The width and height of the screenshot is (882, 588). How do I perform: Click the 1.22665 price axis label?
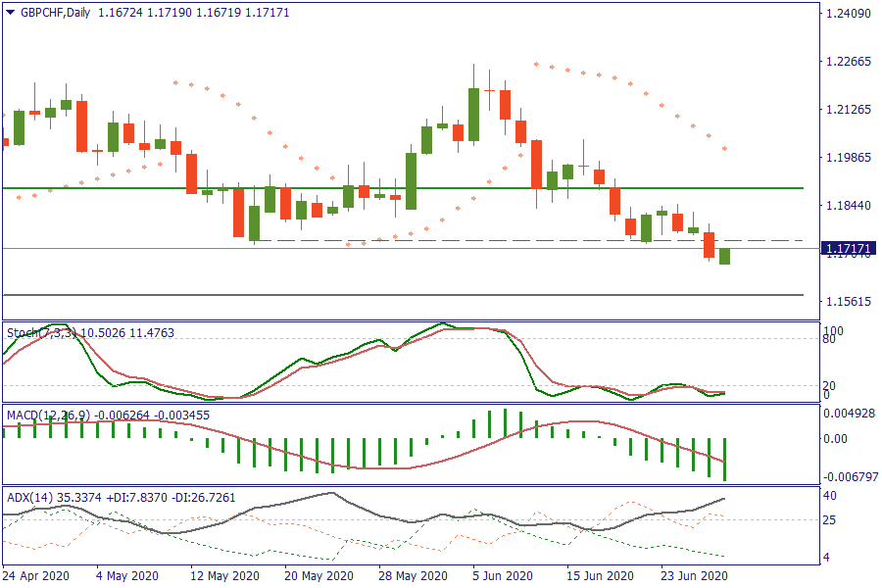pos(849,62)
